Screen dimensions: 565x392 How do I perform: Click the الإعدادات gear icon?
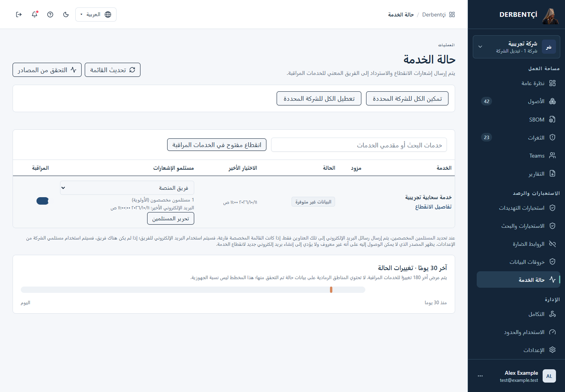click(552, 350)
